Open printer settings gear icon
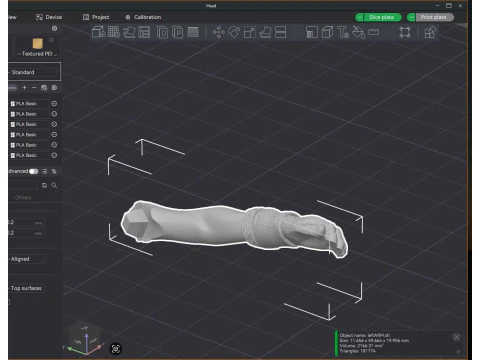The height and width of the screenshot is (360, 480). pyautogui.click(x=54, y=28)
